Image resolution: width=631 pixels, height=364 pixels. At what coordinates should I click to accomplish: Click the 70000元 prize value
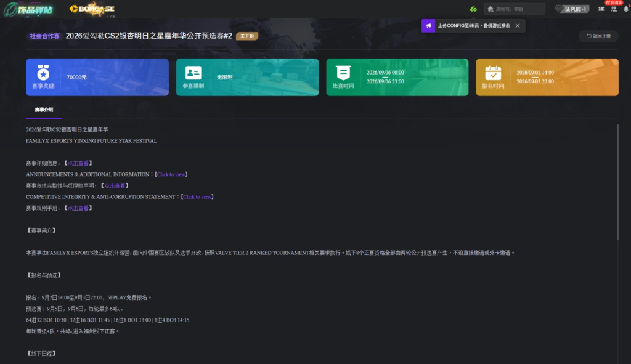coord(76,77)
